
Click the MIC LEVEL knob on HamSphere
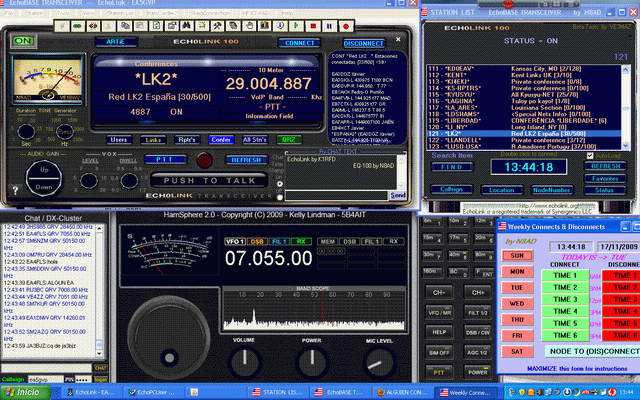click(x=379, y=363)
